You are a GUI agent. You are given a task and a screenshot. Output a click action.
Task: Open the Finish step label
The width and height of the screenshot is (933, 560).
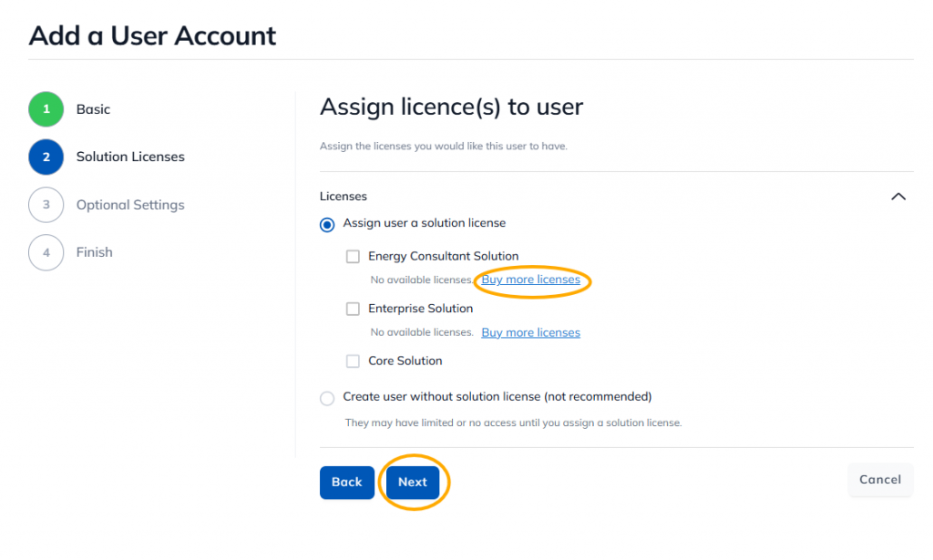[x=95, y=252]
